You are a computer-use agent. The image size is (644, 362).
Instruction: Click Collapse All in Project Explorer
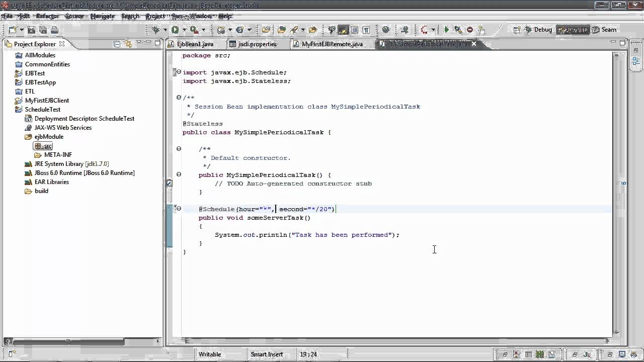[x=117, y=44]
